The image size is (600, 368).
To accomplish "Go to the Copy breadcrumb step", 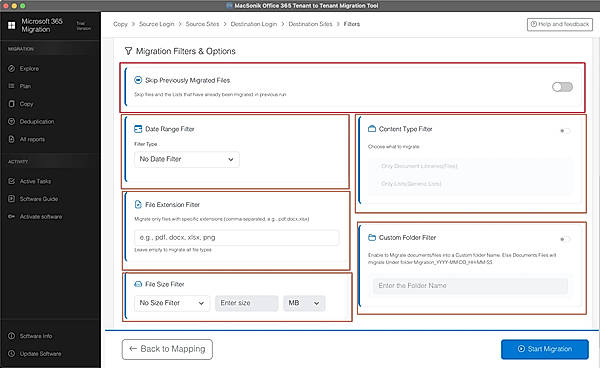I will click(120, 24).
